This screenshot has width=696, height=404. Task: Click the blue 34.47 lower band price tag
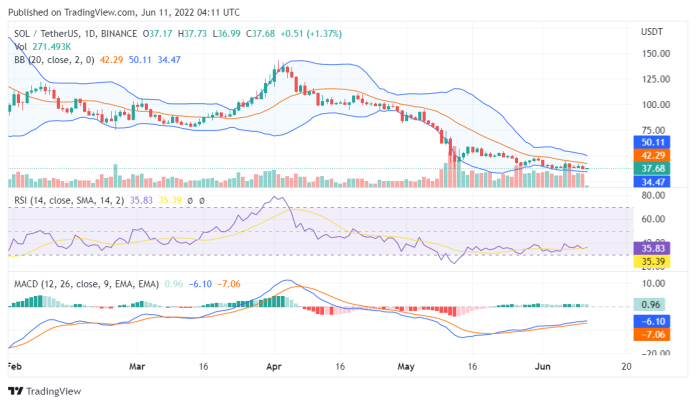[654, 181]
